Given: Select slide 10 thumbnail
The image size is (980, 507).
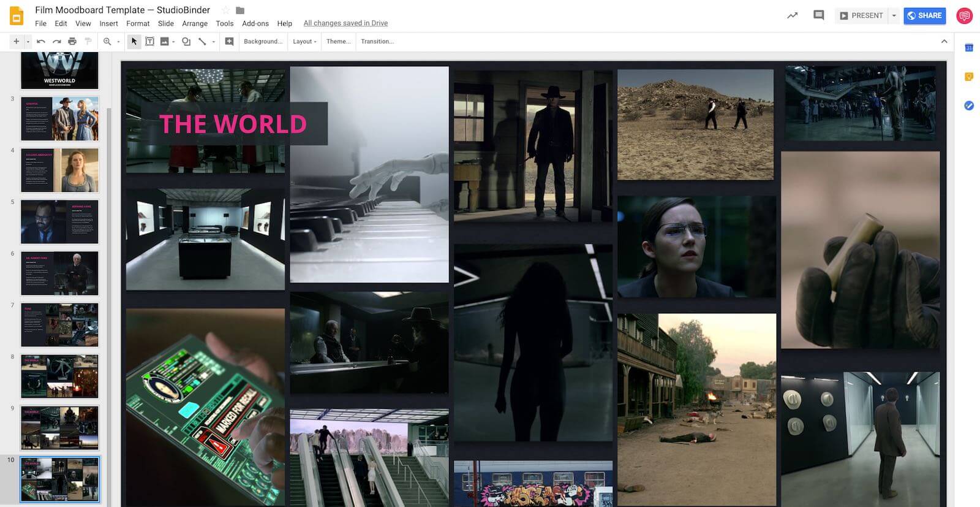Looking at the screenshot, I should [59, 479].
